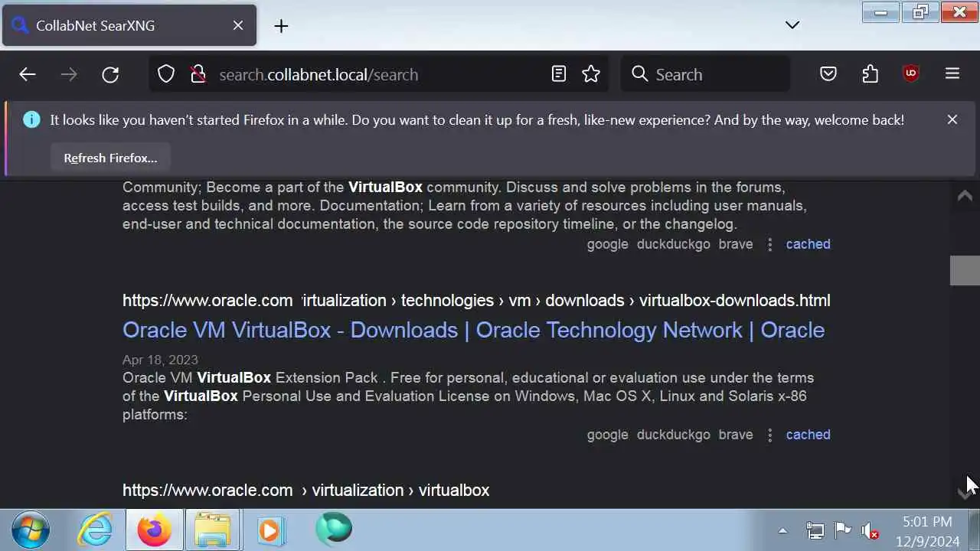Image resolution: width=980 pixels, height=551 pixels.
Task: Open options dots beside community result's cached
Action: click(769, 244)
